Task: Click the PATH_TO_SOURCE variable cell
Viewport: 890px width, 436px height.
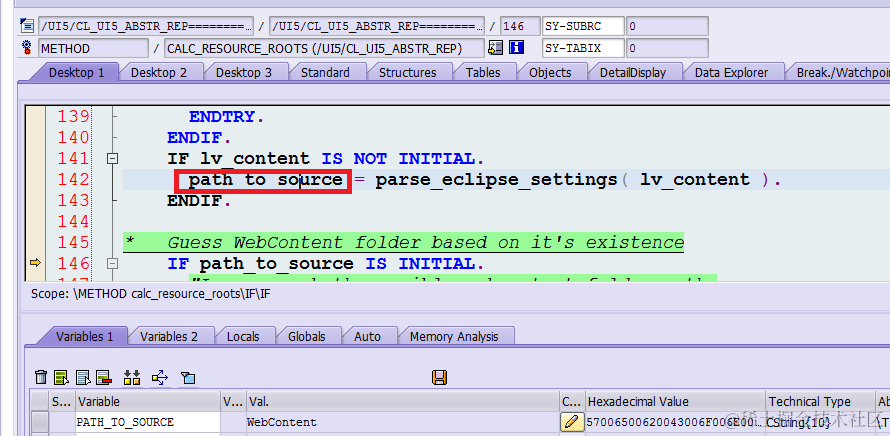Action: [148, 422]
